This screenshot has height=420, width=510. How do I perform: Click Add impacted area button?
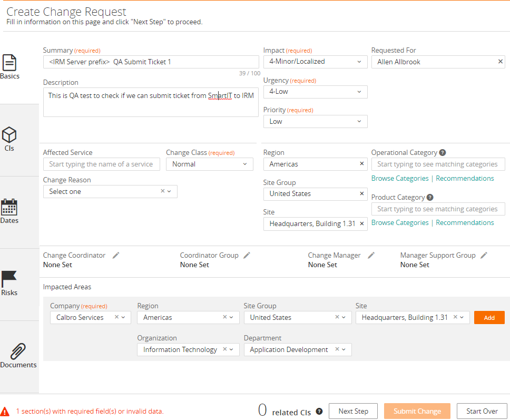coord(489,318)
